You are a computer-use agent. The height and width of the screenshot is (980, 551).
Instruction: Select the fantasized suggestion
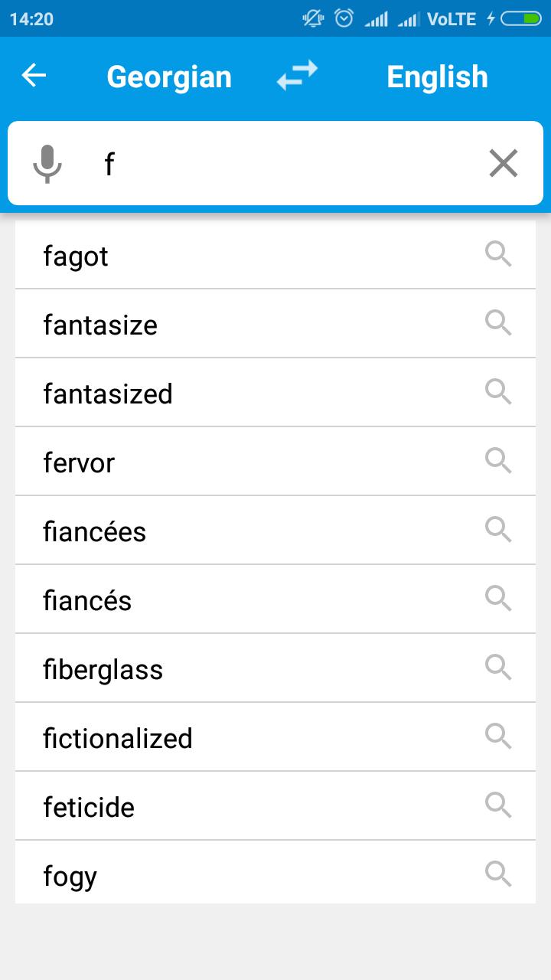pos(275,393)
